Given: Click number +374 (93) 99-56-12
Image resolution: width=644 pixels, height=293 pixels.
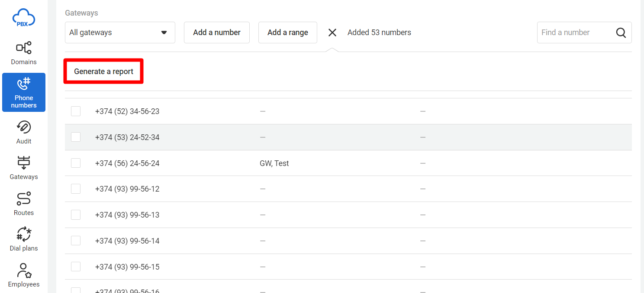Looking at the screenshot, I should 127,189.
